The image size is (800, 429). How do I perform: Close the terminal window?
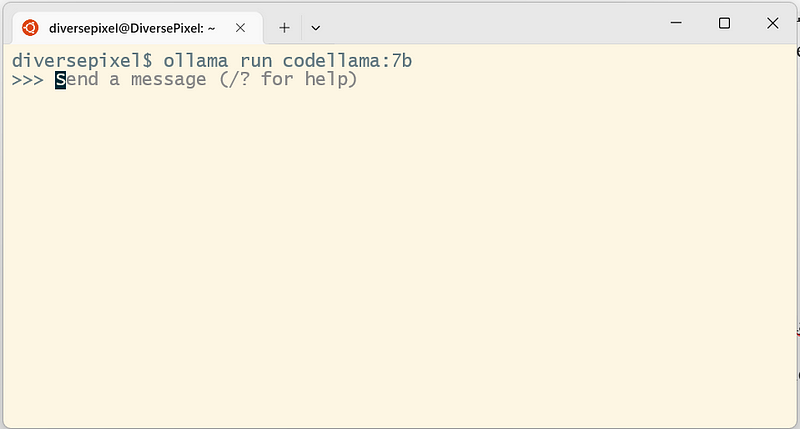772,23
